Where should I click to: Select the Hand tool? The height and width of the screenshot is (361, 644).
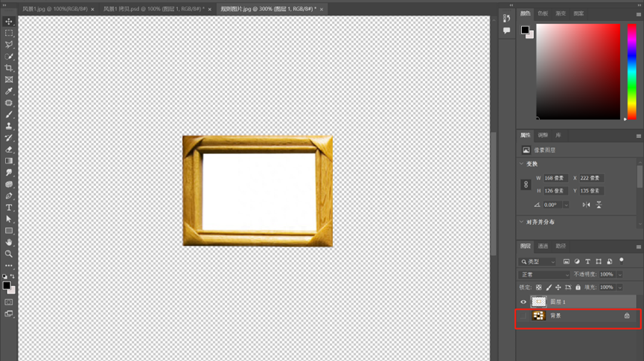click(x=9, y=242)
